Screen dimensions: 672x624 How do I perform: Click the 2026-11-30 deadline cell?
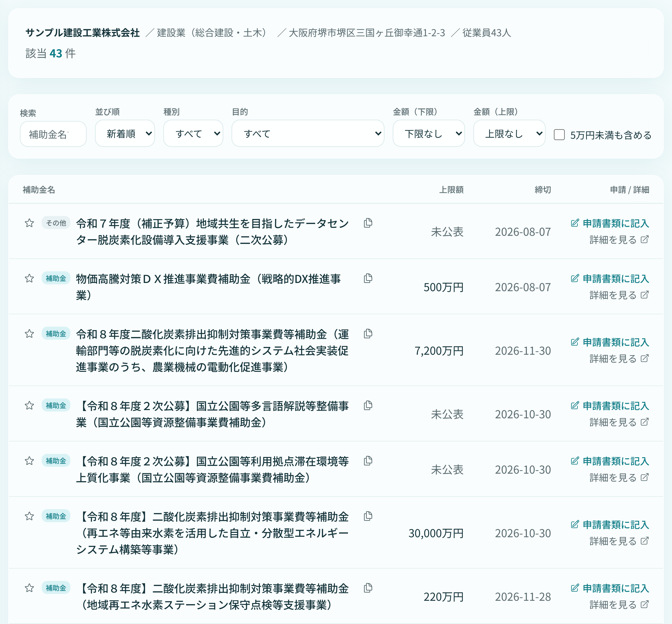(x=523, y=351)
